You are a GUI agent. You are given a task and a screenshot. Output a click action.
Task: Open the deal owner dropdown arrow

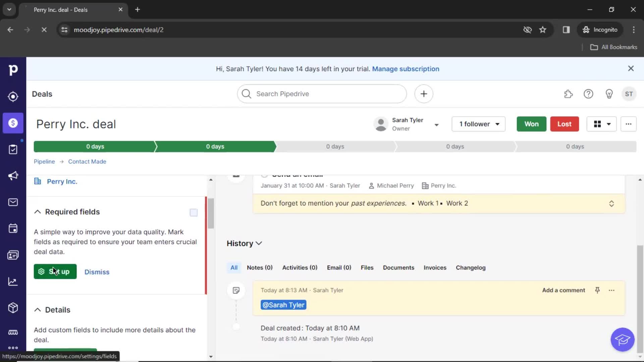click(x=437, y=124)
